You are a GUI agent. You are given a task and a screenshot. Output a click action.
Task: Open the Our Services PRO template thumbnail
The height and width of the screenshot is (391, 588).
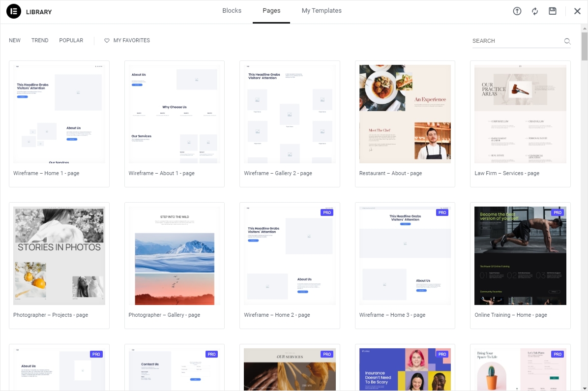290,369
